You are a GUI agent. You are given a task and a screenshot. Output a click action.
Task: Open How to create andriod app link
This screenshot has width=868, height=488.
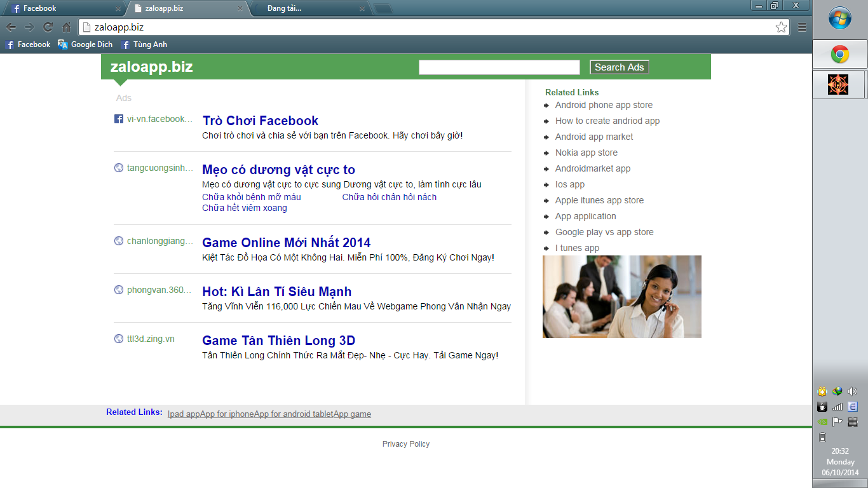click(607, 121)
